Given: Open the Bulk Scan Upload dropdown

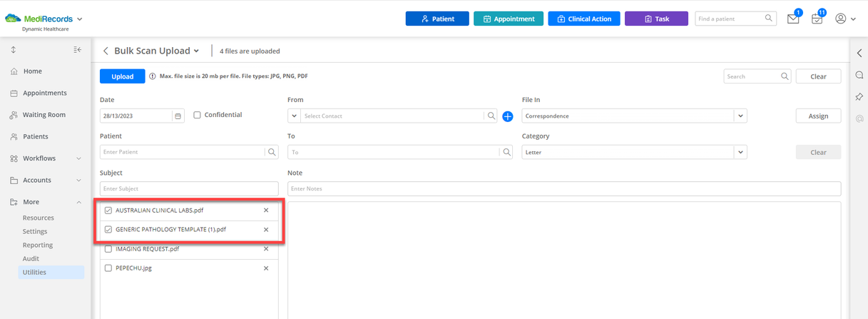Looking at the screenshot, I should (196, 51).
